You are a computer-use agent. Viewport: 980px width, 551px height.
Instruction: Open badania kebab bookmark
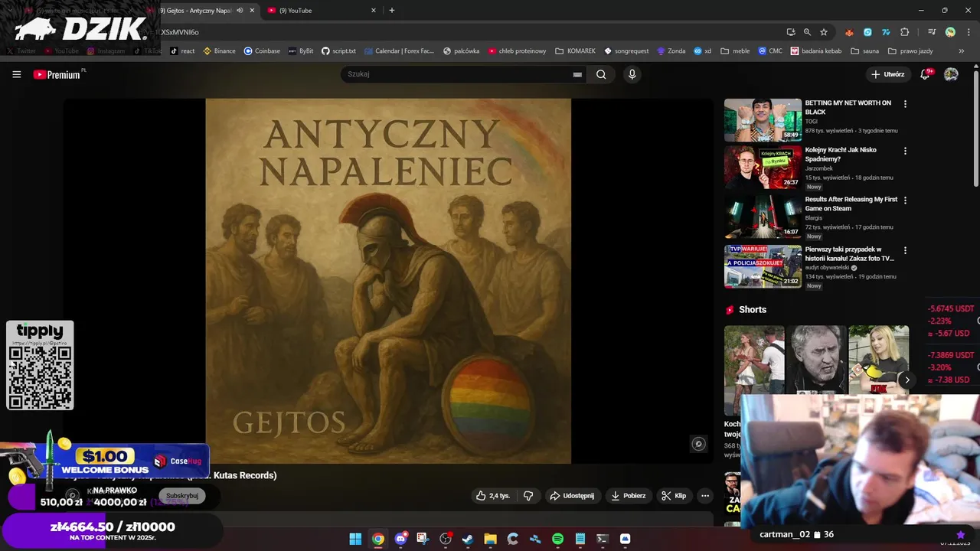tap(816, 51)
